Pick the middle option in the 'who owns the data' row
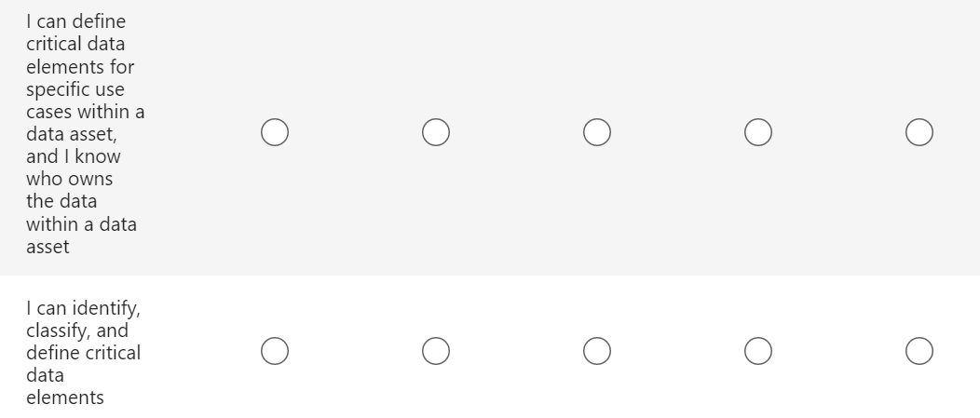Image resolution: width=980 pixels, height=418 pixels. click(596, 133)
